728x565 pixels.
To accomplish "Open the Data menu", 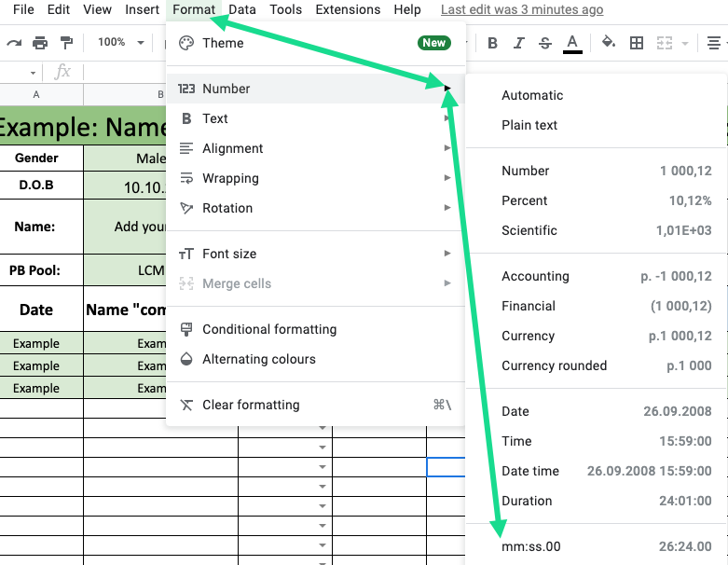I will tap(242, 10).
